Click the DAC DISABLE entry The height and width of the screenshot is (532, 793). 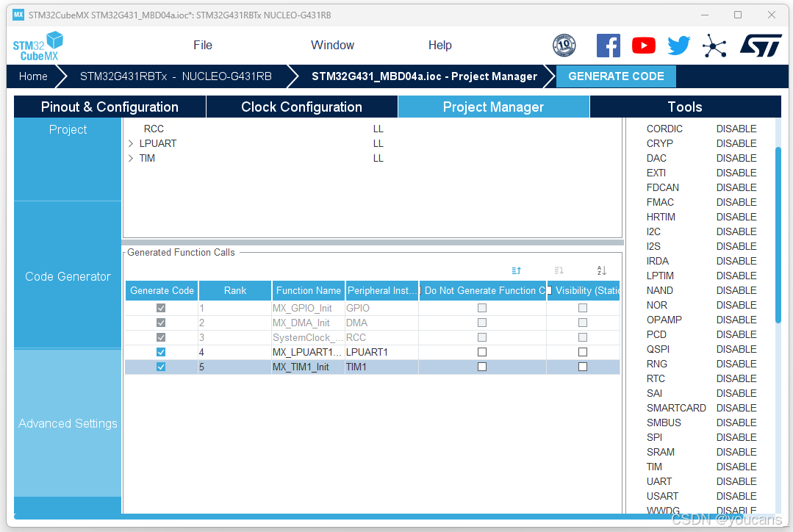coord(701,158)
